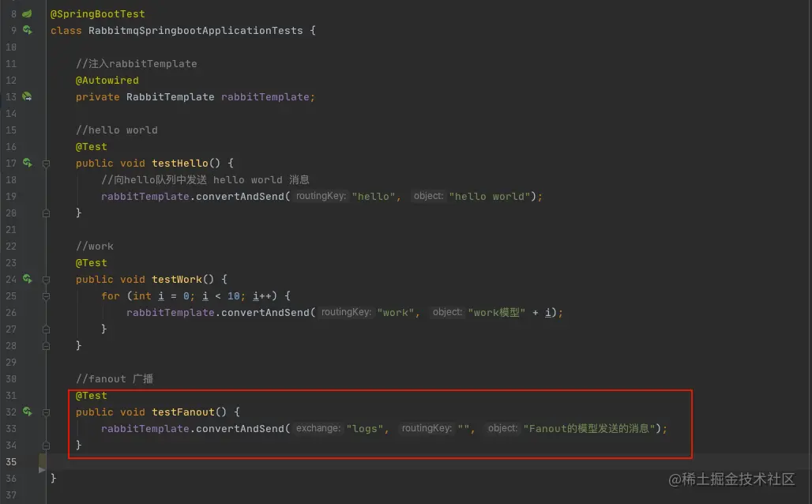Click the "work模型" string literal
812x504 pixels.
497,312
